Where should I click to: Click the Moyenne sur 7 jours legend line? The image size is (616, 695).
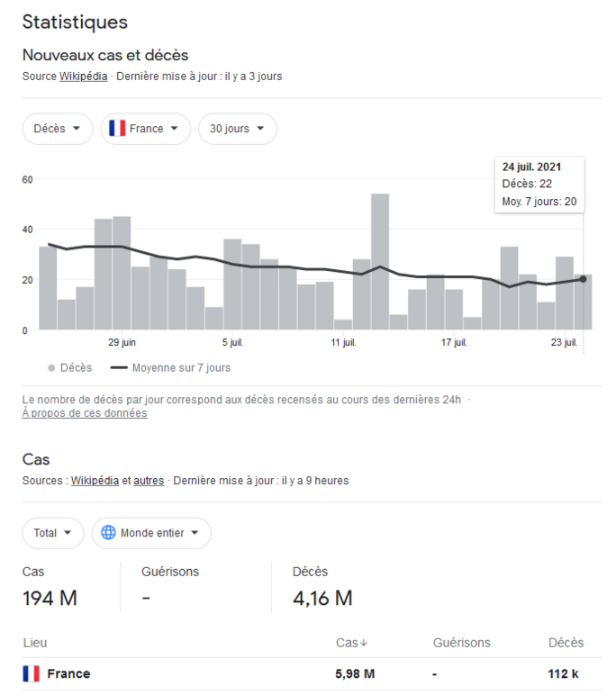click(x=119, y=367)
